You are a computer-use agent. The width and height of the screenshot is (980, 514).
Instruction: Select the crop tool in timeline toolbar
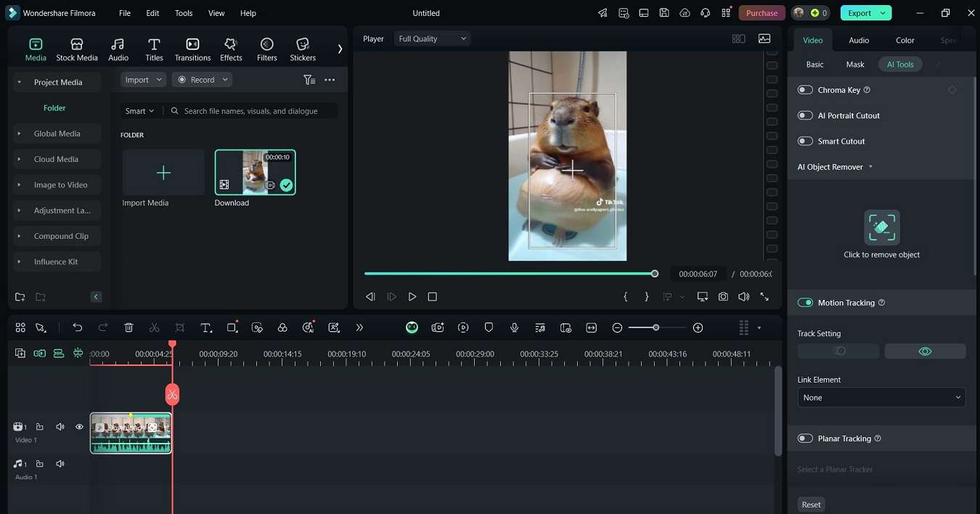[x=180, y=328]
